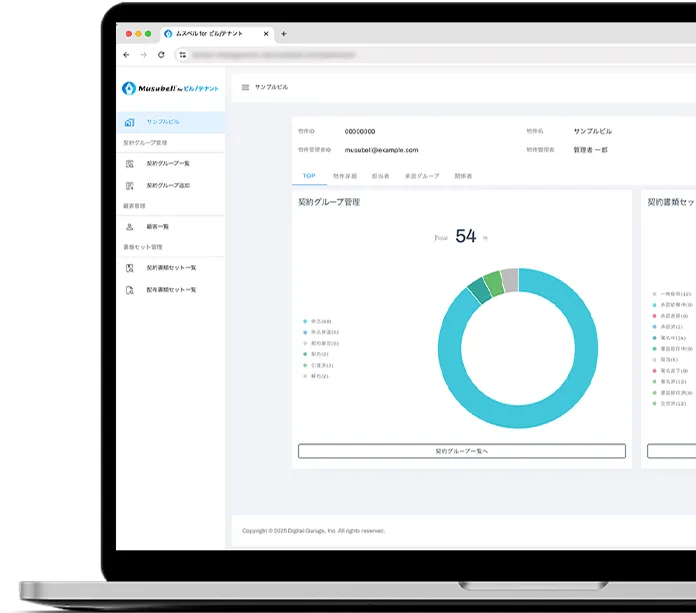The width and height of the screenshot is (696, 613).
Task: Reload the page with browser refresh icon
Action: 161,55
